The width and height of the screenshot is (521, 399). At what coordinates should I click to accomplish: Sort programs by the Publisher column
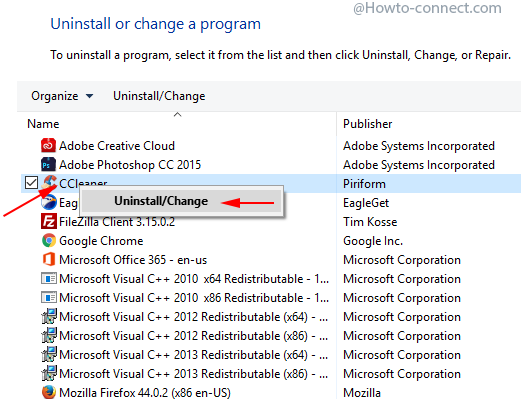(x=367, y=124)
